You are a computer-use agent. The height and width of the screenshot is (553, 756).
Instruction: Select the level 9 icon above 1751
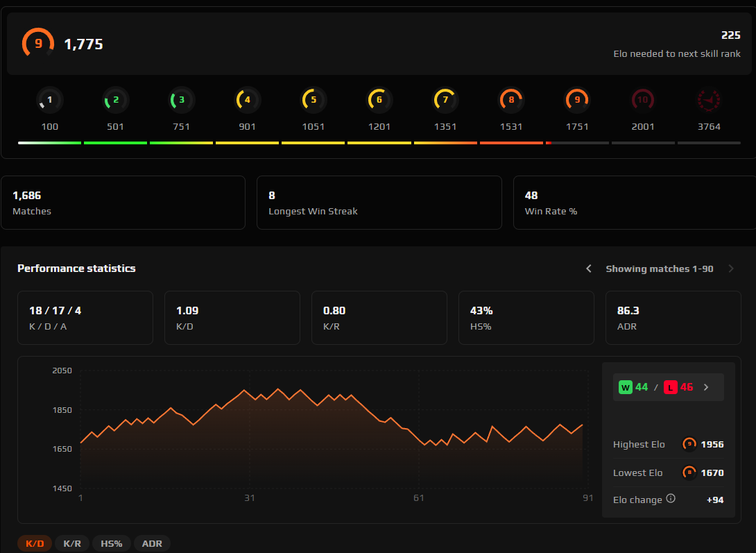[577, 101]
